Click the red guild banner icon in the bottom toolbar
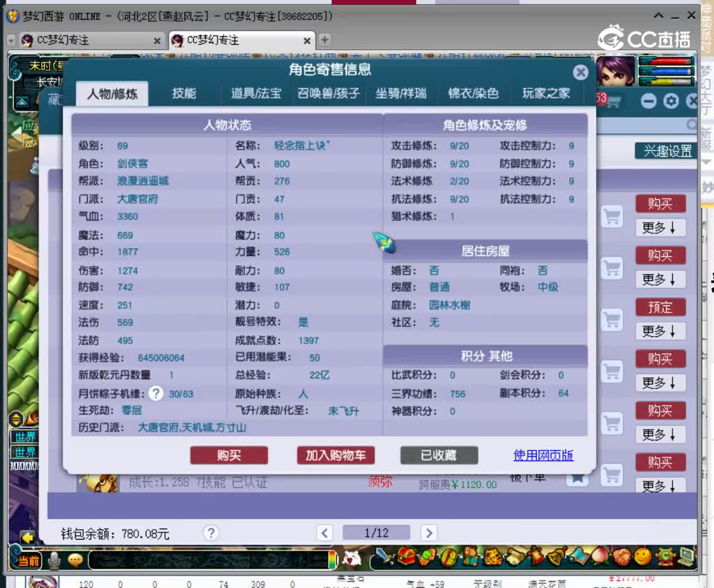The image size is (714, 588). [x=537, y=556]
